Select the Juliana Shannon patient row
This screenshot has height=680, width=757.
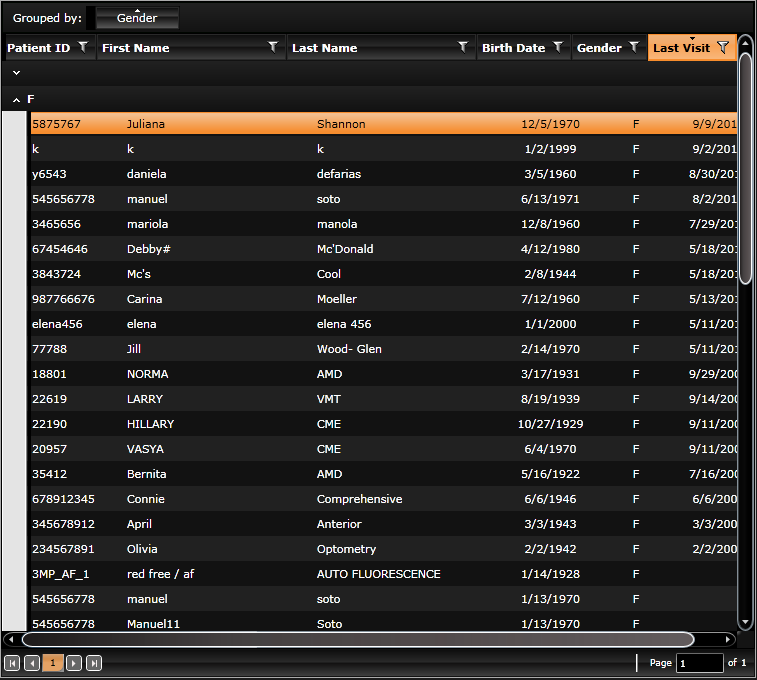384,124
